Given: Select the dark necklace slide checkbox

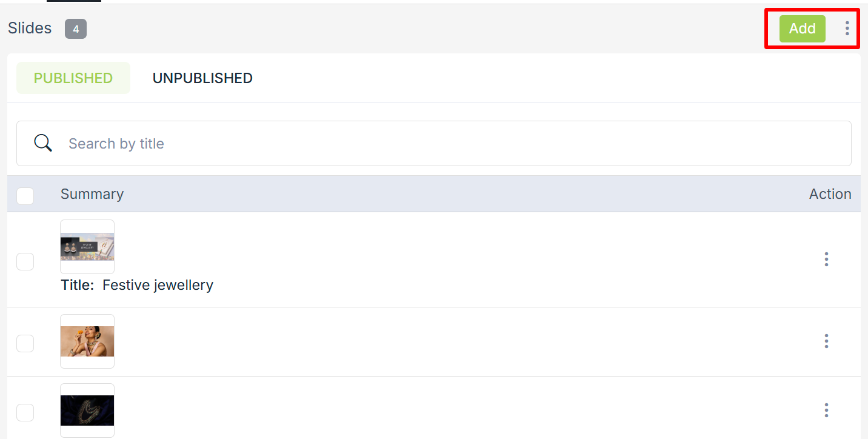Looking at the screenshot, I should pos(25,412).
